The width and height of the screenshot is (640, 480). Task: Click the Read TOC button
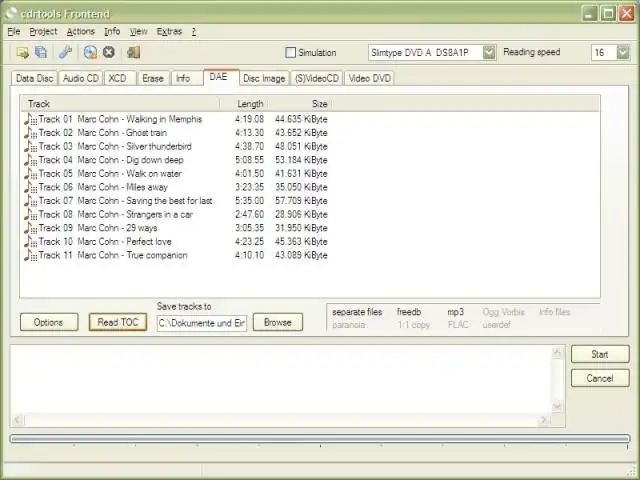pos(118,322)
